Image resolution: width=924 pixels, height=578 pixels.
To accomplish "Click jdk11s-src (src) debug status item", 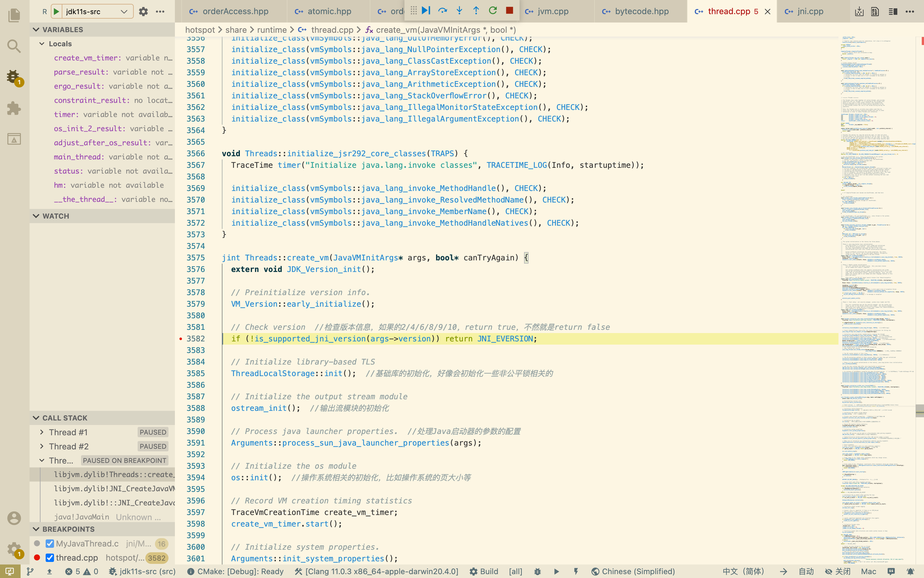I will click(x=142, y=571).
